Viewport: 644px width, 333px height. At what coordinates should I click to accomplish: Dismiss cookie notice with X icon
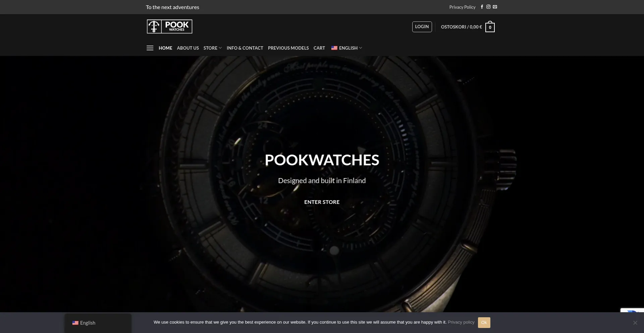tap(635, 323)
